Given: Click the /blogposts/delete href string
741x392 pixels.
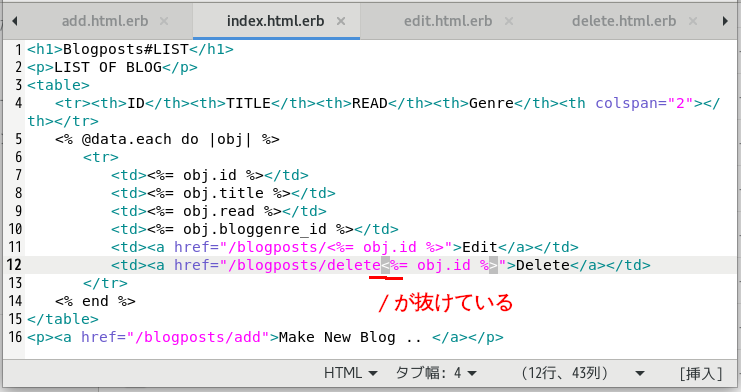Looking at the screenshot, I should point(304,265).
